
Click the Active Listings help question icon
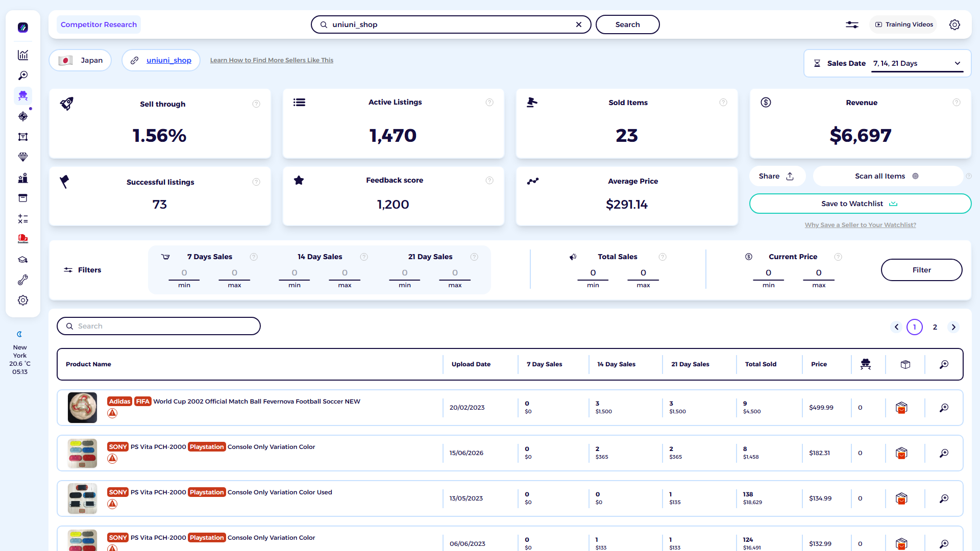click(489, 103)
